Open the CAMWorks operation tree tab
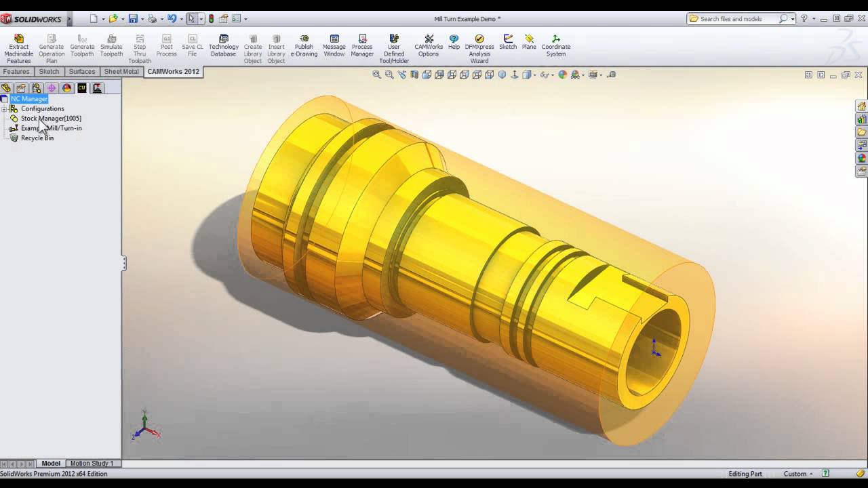868x488 pixels. tap(97, 88)
